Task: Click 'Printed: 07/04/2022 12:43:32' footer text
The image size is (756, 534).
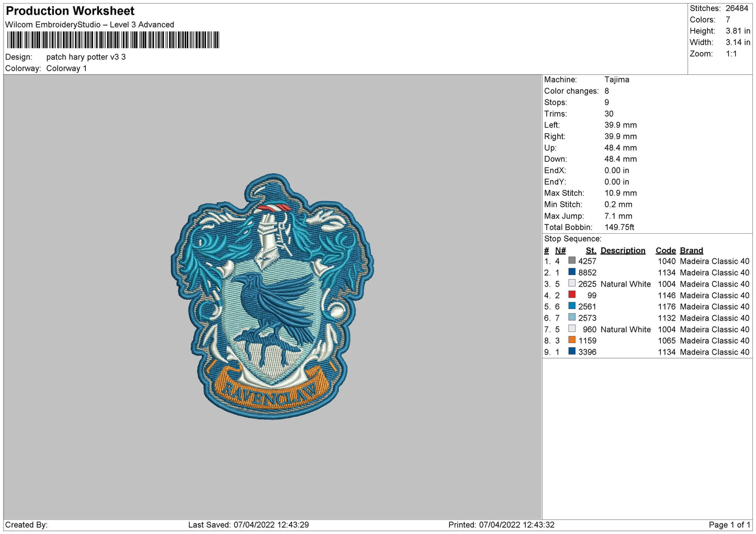Action: pos(501,525)
